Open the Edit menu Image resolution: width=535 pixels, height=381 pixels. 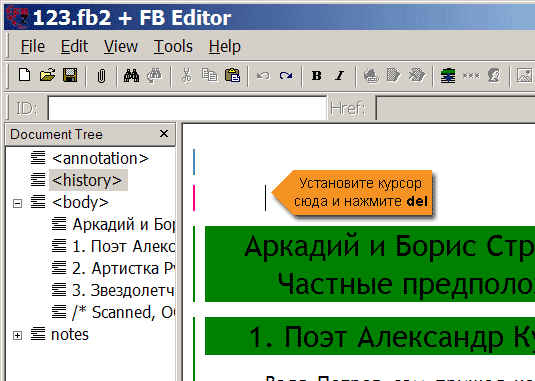tap(74, 46)
